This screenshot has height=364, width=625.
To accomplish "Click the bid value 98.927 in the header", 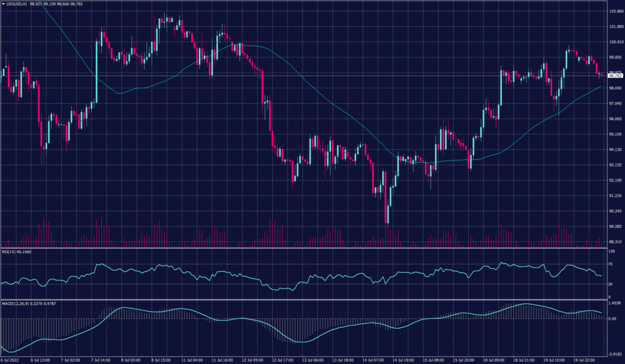I will [x=35, y=4].
